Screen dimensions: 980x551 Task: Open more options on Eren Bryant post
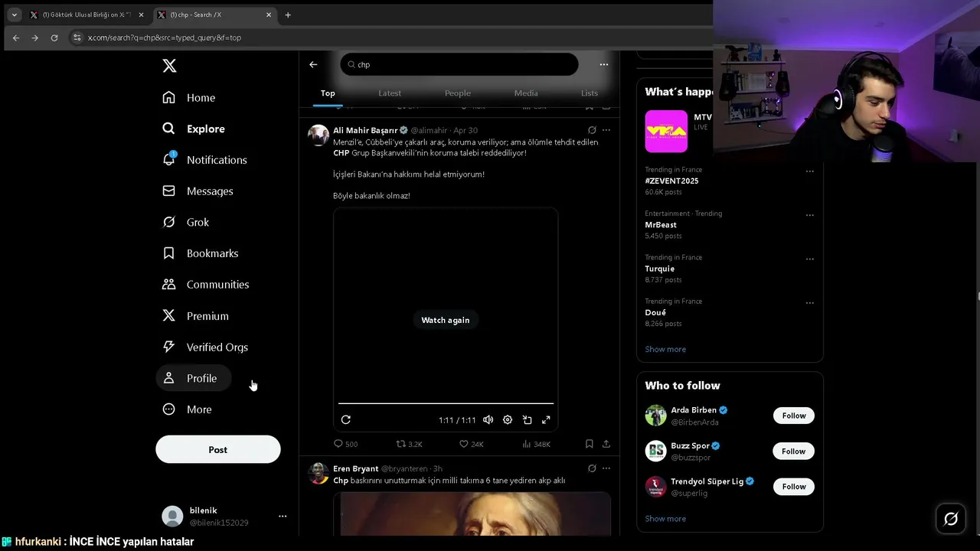click(x=606, y=468)
